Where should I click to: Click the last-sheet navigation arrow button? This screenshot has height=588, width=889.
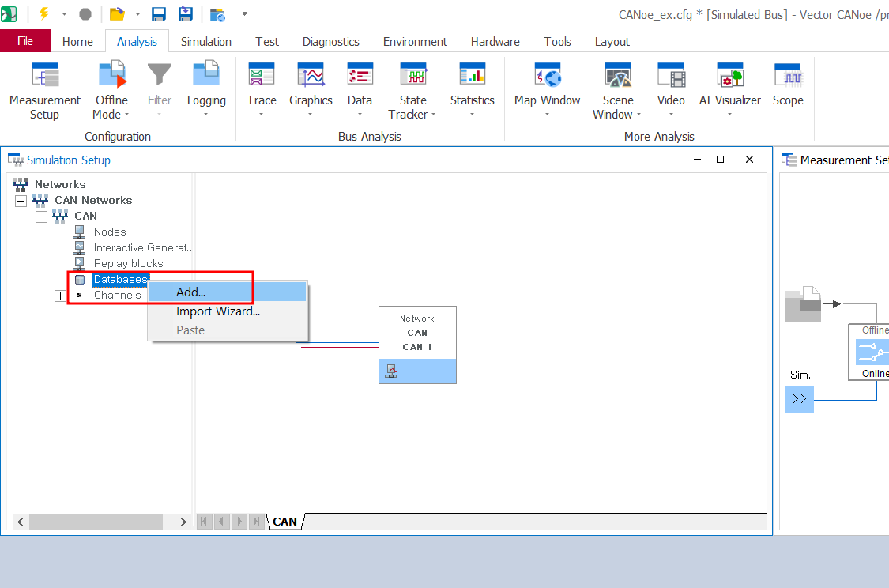[256, 521]
